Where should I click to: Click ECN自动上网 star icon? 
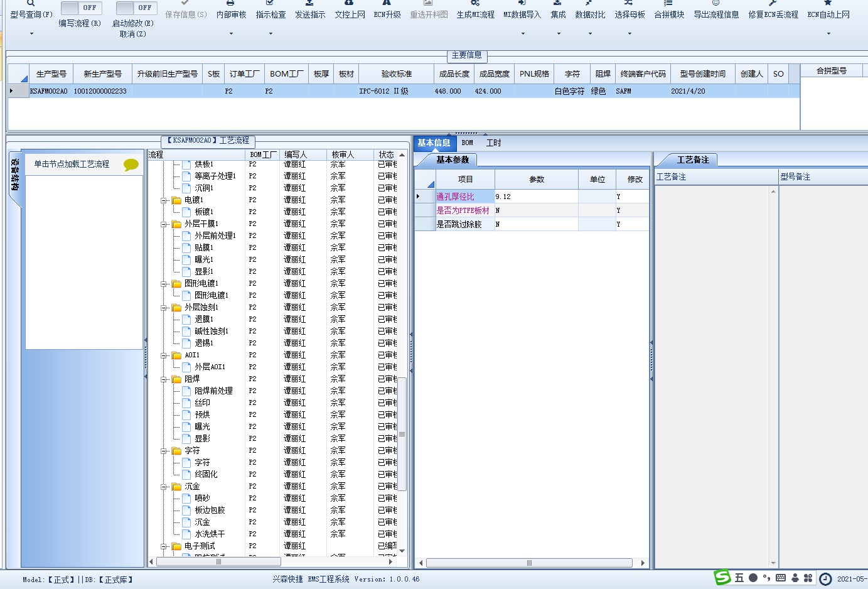click(828, 3)
